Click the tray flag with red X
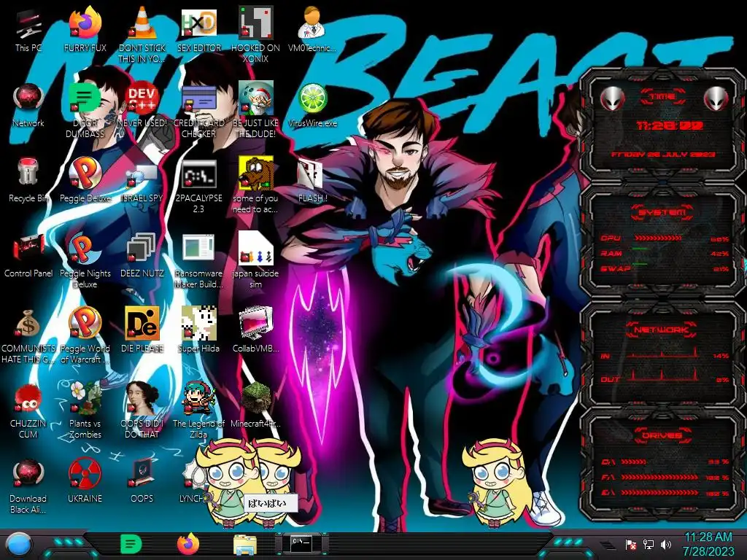Viewport: 747px width, 560px height. (631, 544)
